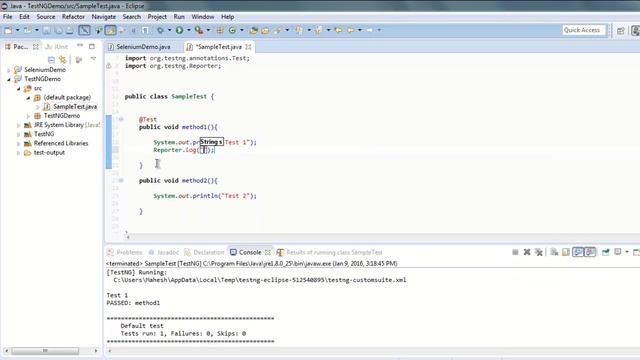
Task: Open the File menu
Action: (8, 17)
